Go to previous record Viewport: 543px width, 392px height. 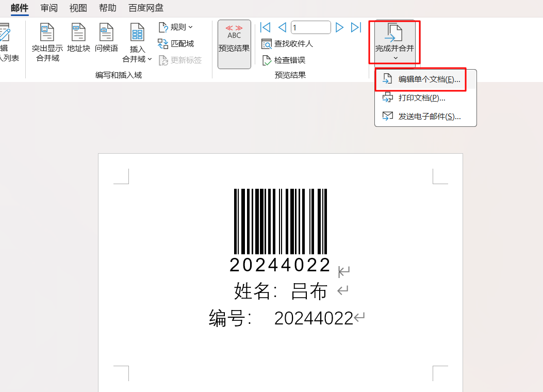[282, 27]
